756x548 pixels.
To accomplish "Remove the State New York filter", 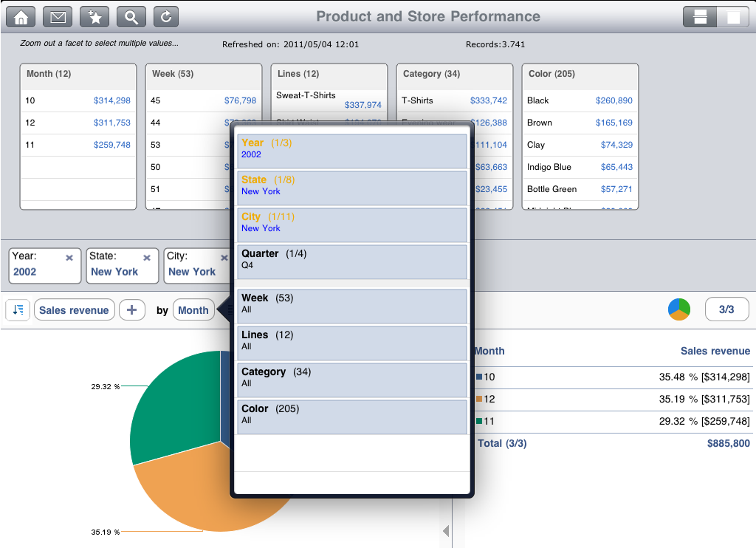I will (x=147, y=258).
